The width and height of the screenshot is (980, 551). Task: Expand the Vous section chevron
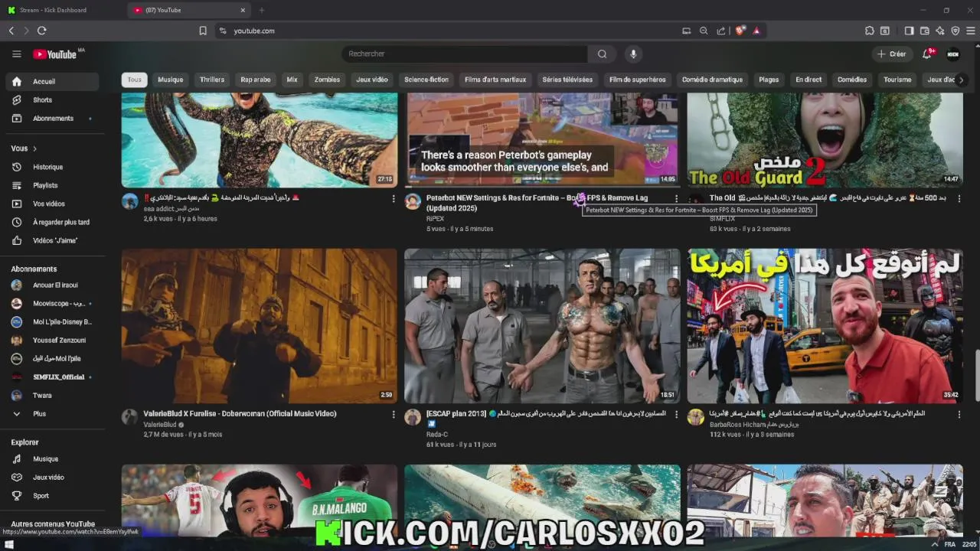(x=34, y=148)
